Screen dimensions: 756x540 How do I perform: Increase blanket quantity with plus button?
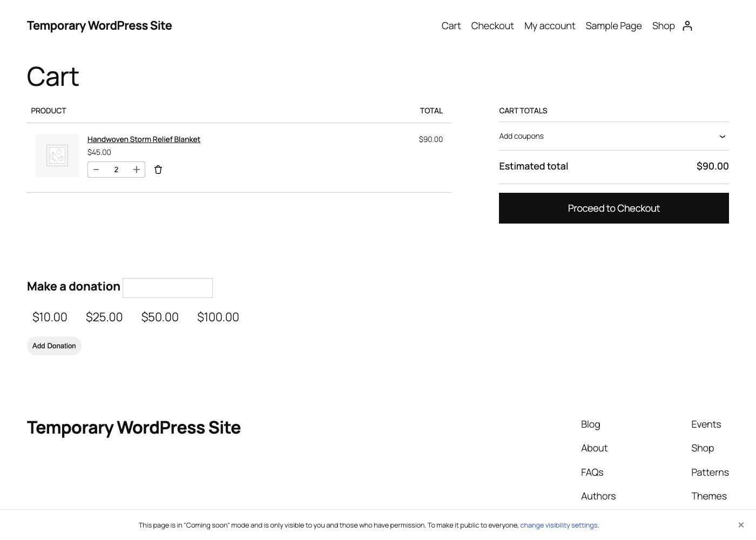(137, 170)
